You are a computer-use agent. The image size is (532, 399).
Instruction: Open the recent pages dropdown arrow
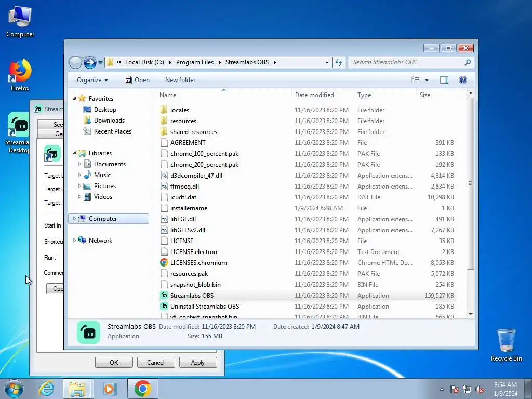tap(100, 63)
